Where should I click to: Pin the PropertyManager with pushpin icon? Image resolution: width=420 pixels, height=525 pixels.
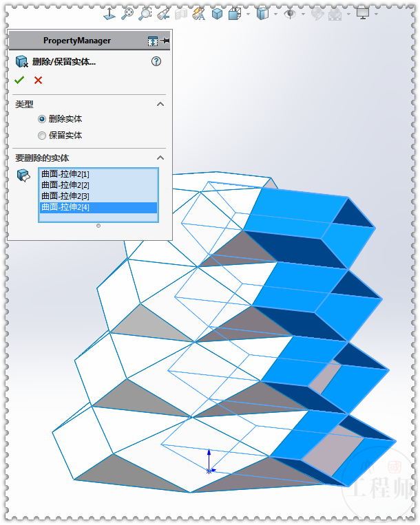(x=165, y=41)
